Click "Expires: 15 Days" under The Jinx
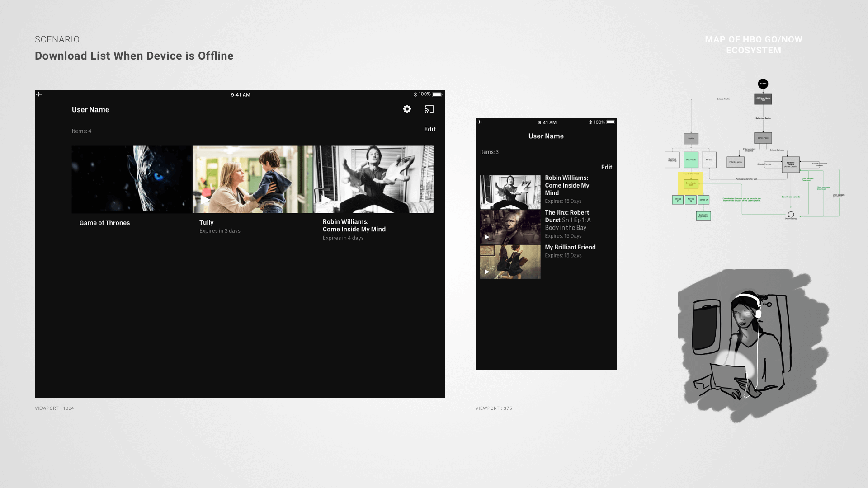868x488 pixels. (563, 236)
